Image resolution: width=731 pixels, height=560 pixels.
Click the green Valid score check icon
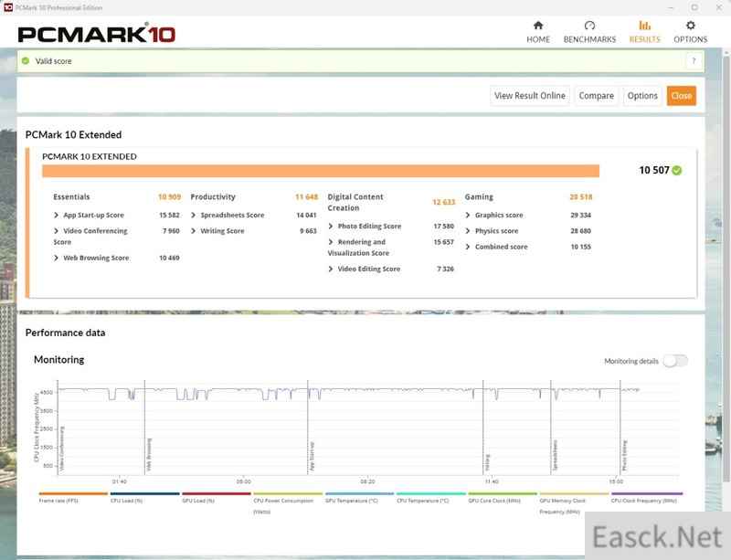26,60
